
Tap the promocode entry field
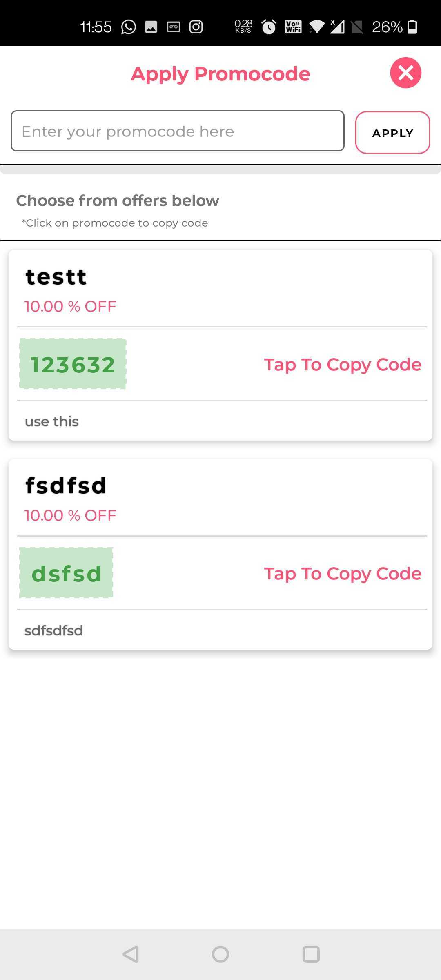[x=178, y=131]
